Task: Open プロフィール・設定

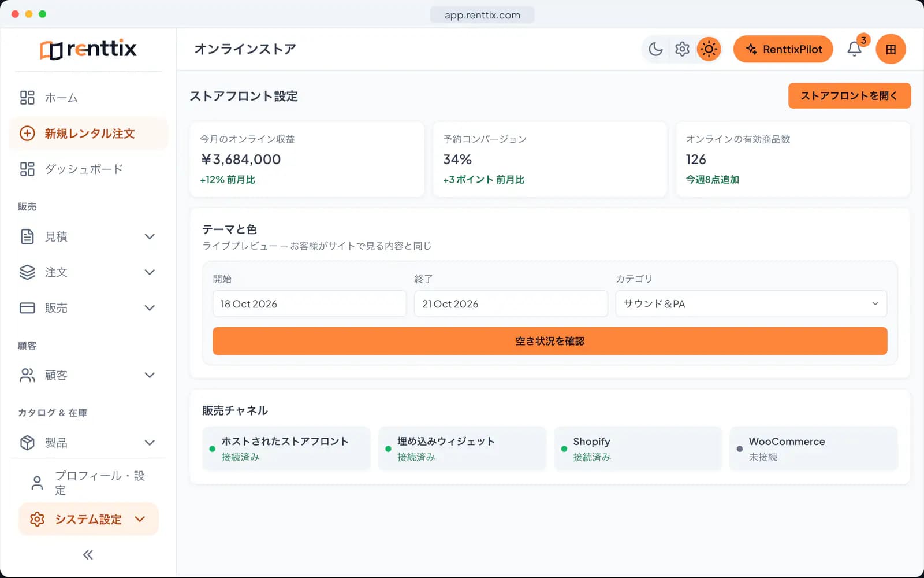Action: (x=88, y=483)
